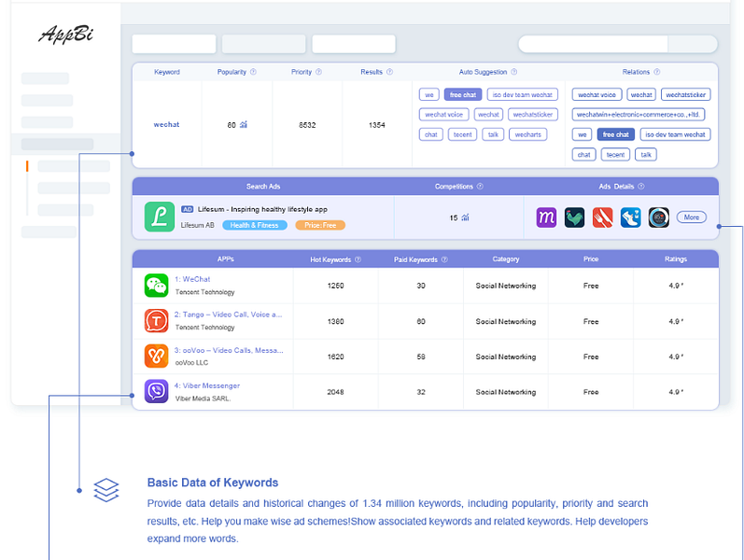This screenshot has height=560, width=744.
Task: Show help for Hot Keywords column
Action: pyautogui.click(x=358, y=259)
